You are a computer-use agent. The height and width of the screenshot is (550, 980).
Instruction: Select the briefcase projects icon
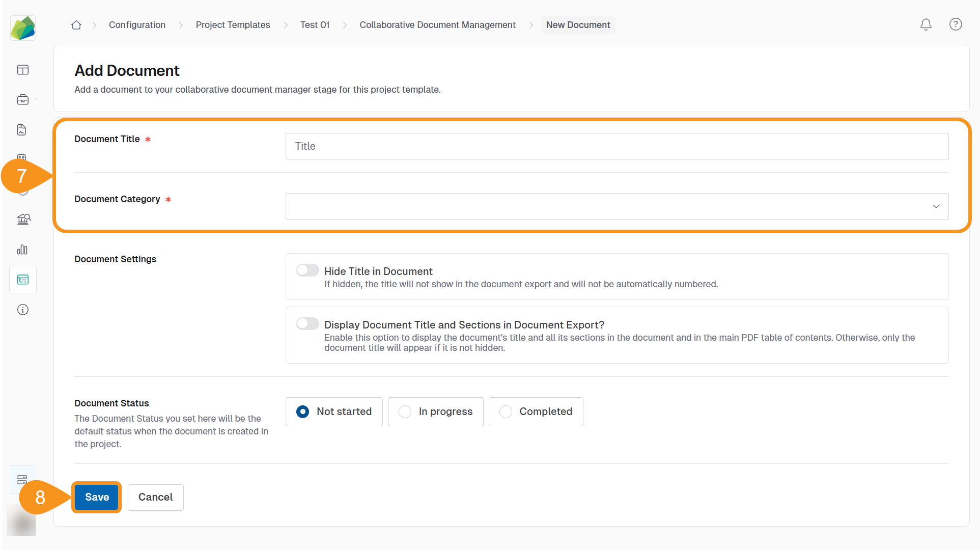click(23, 99)
